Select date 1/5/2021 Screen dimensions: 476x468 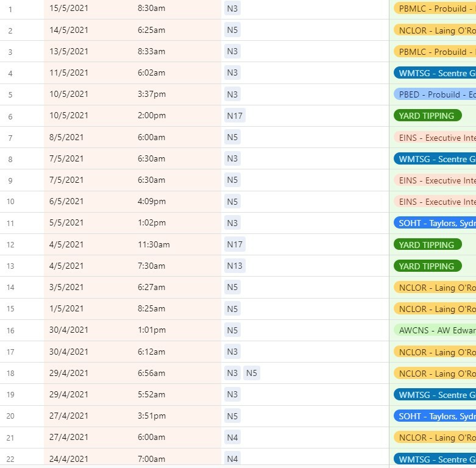point(66,308)
